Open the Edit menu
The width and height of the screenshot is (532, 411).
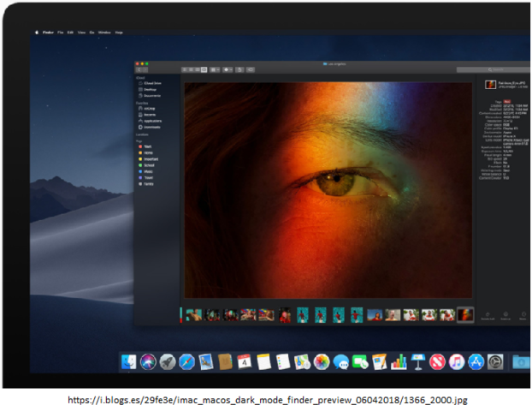click(x=70, y=33)
